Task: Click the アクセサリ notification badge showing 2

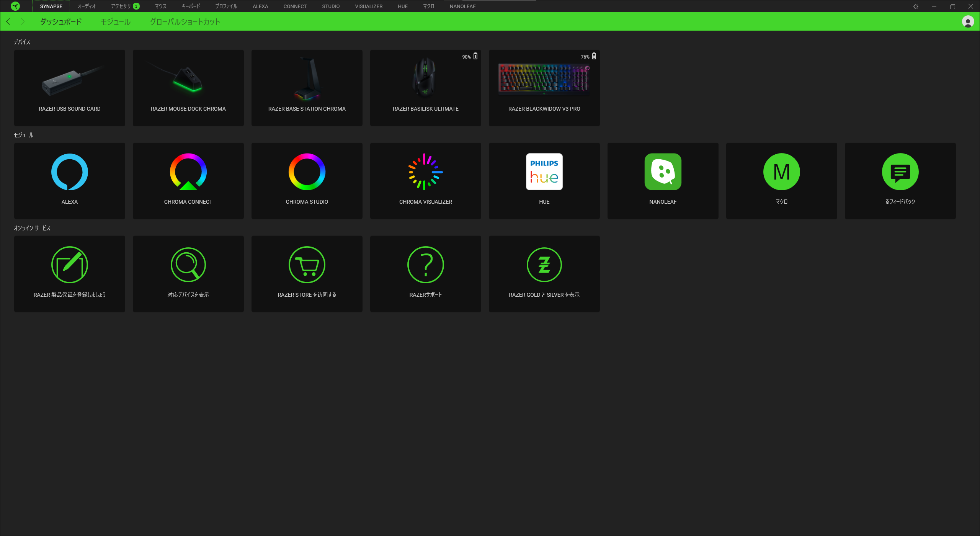Action: click(136, 6)
